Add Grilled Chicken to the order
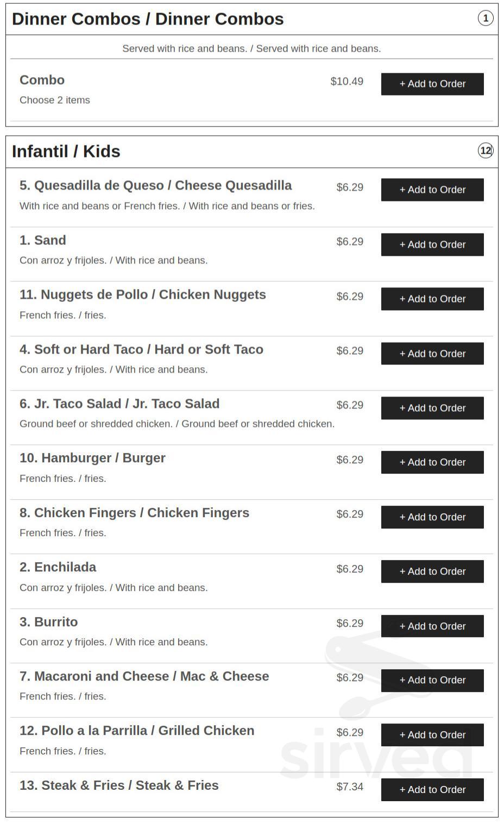 tap(432, 734)
